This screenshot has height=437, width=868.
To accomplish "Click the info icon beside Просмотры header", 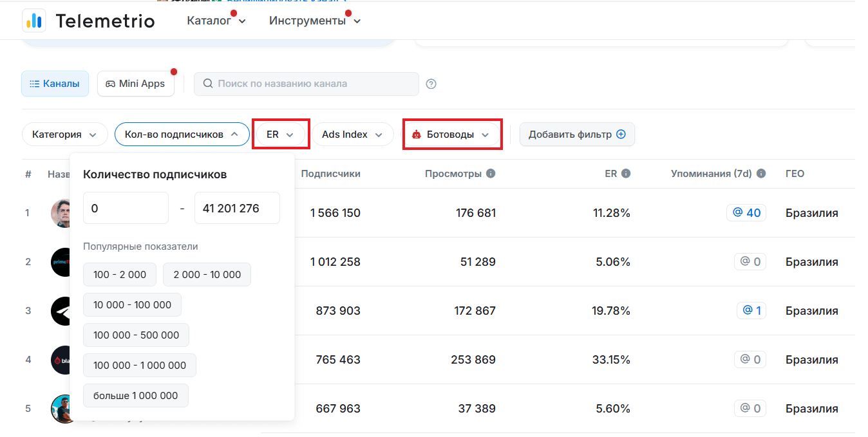I will click(491, 174).
